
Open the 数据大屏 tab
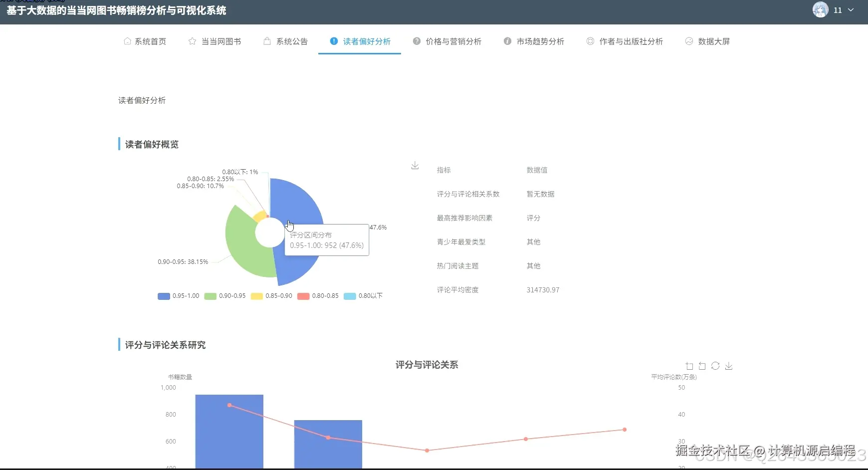click(708, 41)
